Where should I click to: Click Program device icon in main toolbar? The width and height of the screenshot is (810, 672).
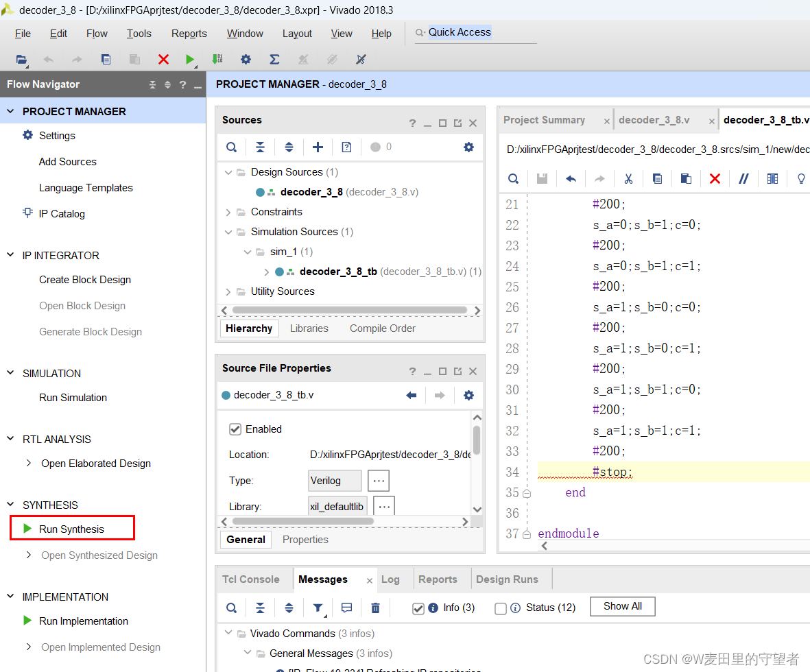pos(217,60)
